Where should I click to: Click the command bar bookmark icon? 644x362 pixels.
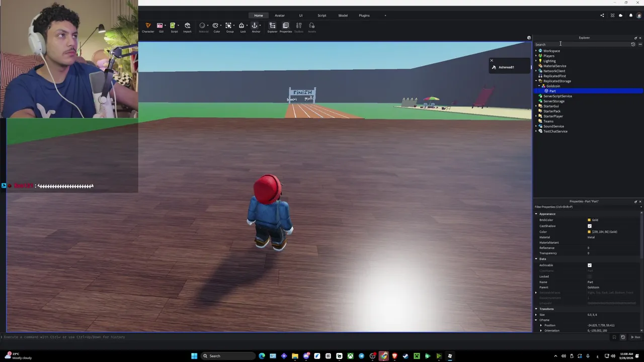click(x=614, y=337)
